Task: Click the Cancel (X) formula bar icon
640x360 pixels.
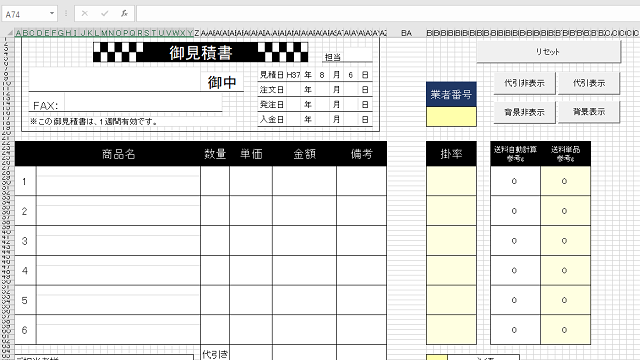Action: (x=84, y=13)
